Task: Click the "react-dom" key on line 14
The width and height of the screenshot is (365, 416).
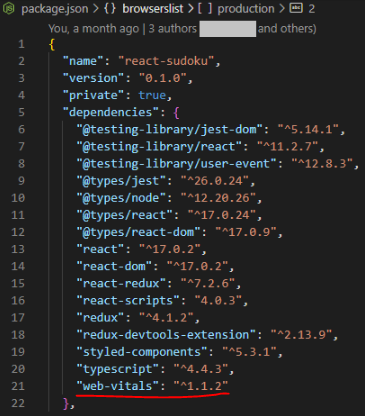Action: pos(114,266)
